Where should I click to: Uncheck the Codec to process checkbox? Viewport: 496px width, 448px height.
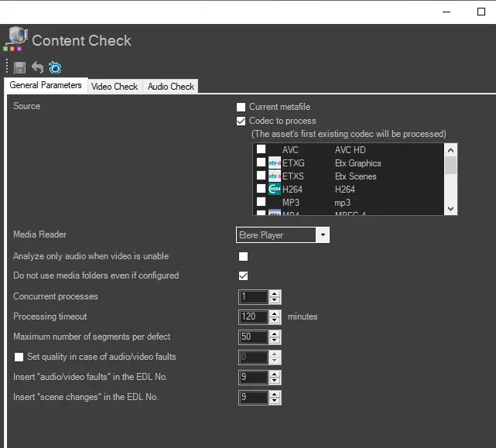pyautogui.click(x=241, y=121)
